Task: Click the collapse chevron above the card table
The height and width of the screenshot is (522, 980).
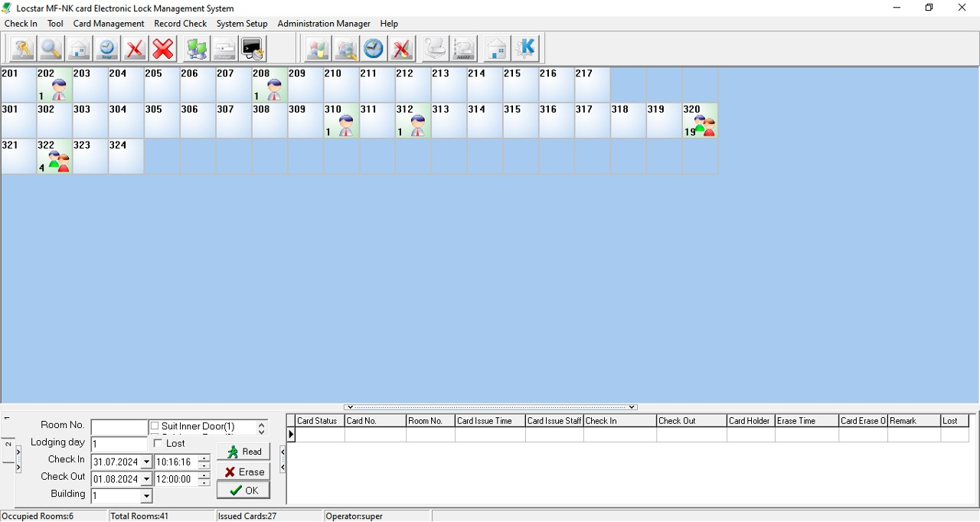Action: (x=349, y=407)
